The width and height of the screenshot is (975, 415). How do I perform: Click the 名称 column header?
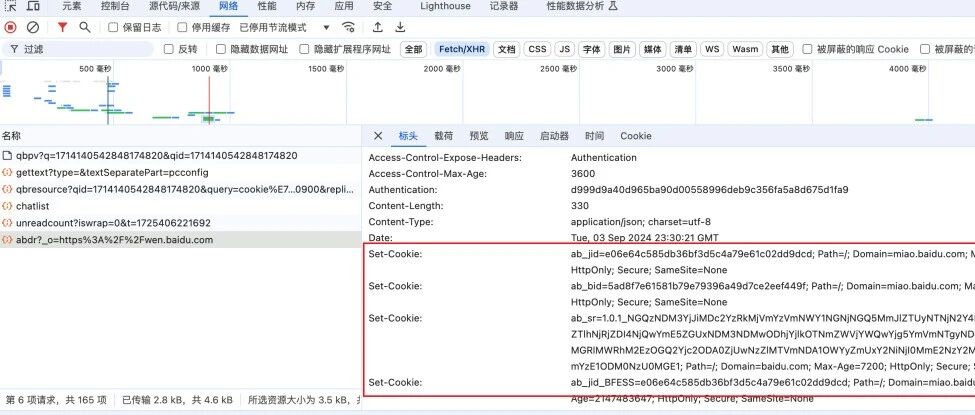click(11, 136)
